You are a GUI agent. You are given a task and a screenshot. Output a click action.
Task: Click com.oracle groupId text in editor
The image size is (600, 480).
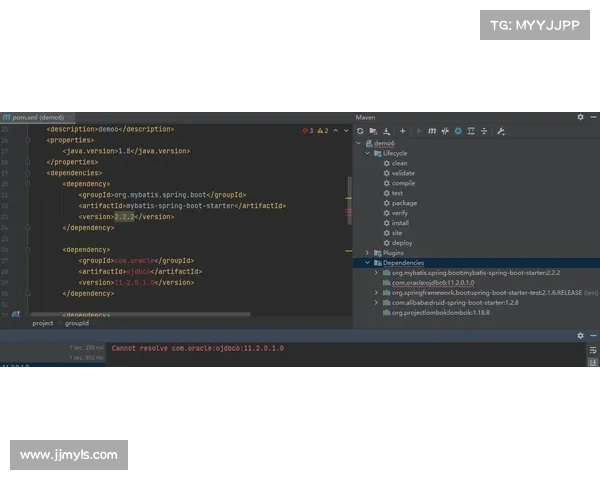coord(134,261)
